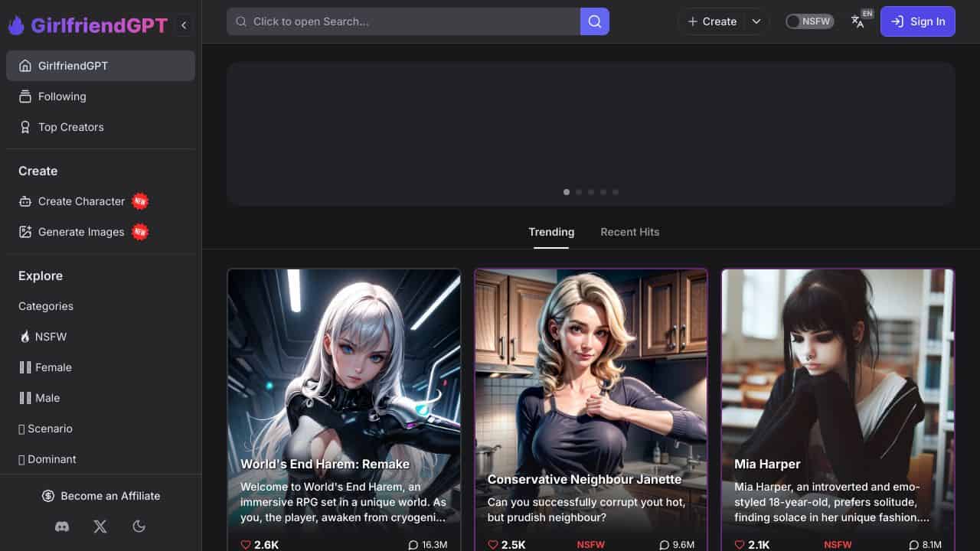Open the search input field
The width and height of the screenshot is (980, 551).
pos(403,21)
